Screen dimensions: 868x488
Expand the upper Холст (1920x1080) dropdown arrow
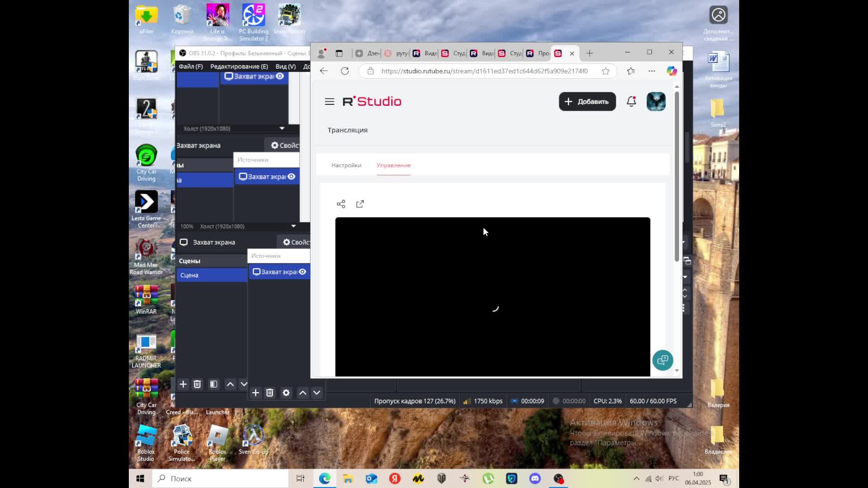click(x=282, y=129)
